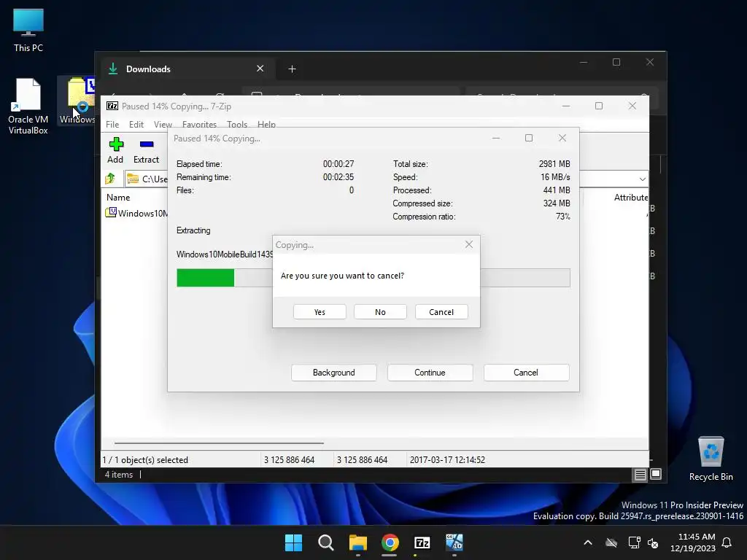Open the Windows Start menu
The height and width of the screenshot is (560, 747).
[293, 542]
